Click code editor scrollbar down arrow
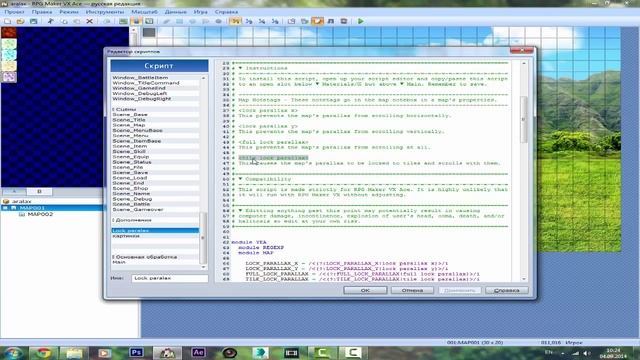Screen dimensions: 640x360 pyautogui.click(x=524, y=279)
